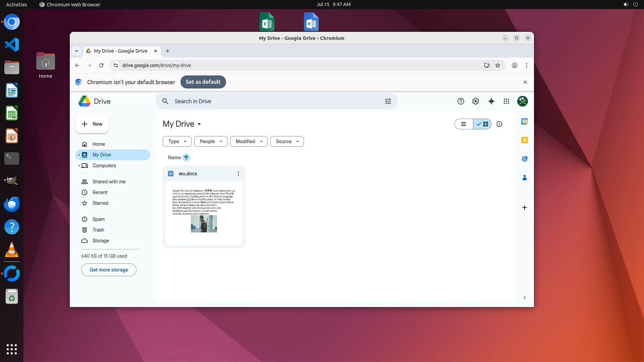
Task: Open Trash in sidebar
Action: click(x=98, y=230)
